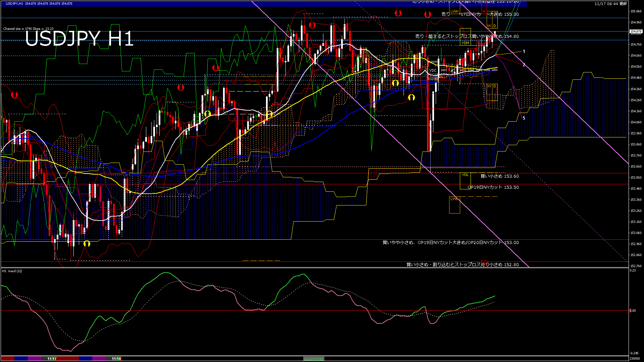Click the 11/18 date marker on timeline

click(116, 359)
